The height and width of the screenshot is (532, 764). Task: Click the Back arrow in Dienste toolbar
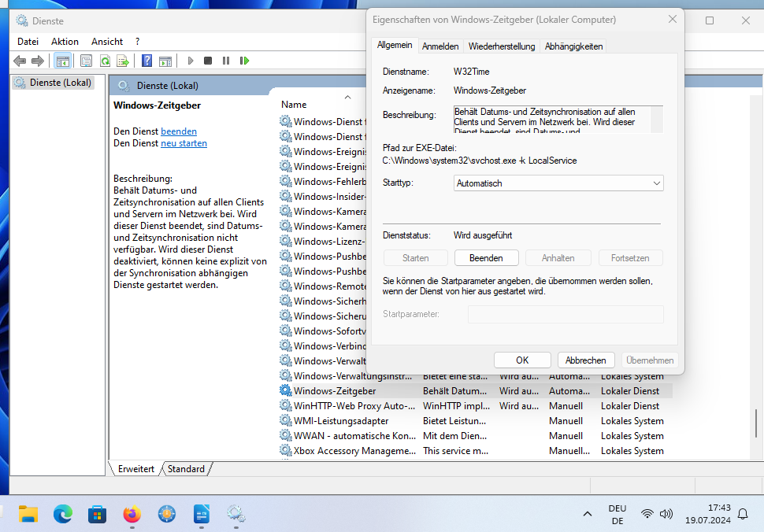(20, 61)
